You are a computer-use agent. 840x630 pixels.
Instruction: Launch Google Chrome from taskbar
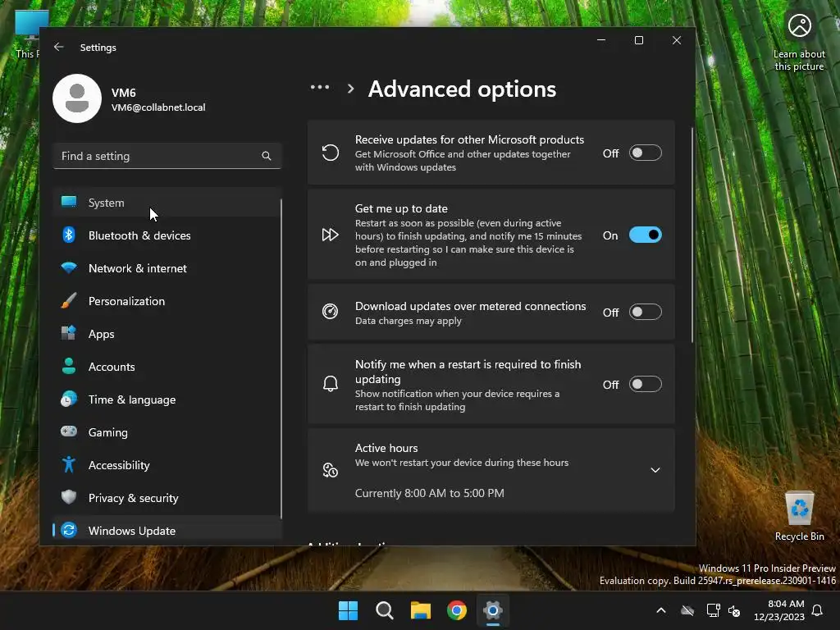click(457, 610)
